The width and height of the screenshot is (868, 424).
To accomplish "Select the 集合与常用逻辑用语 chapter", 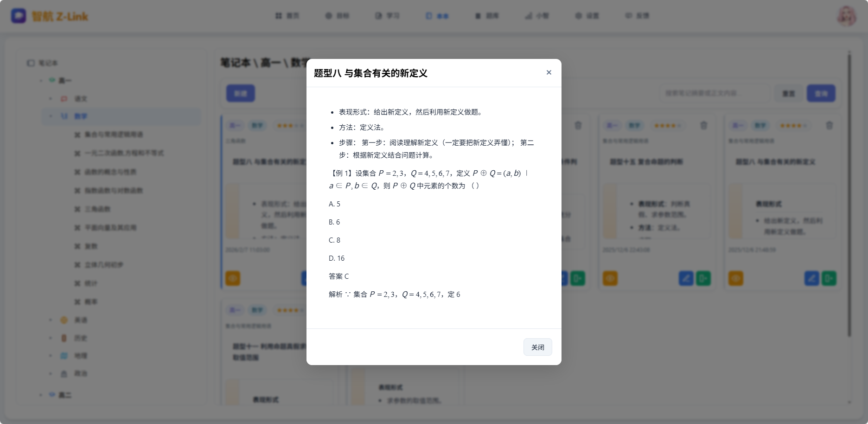I will 114,135.
